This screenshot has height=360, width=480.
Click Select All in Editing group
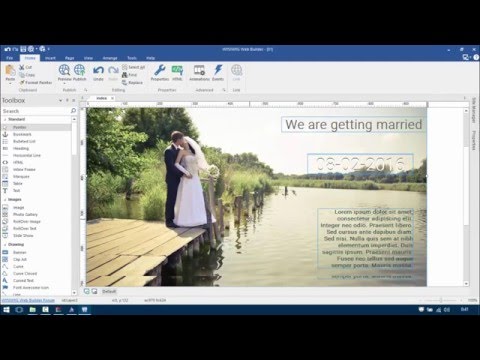[x=133, y=67]
